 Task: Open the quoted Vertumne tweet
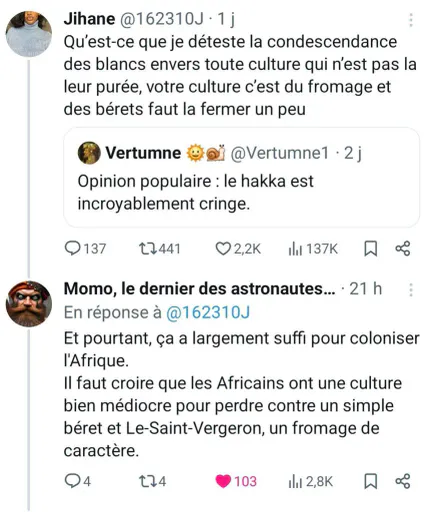click(x=241, y=177)
